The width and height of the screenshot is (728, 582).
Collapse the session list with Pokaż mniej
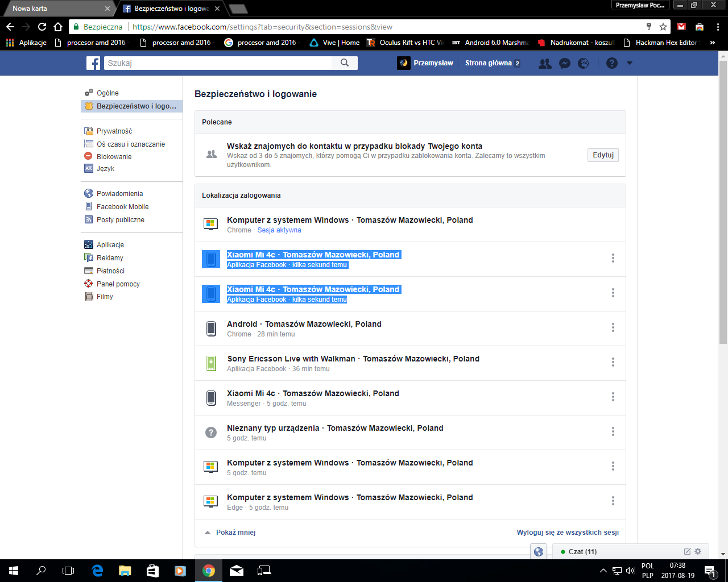point(235,533)
